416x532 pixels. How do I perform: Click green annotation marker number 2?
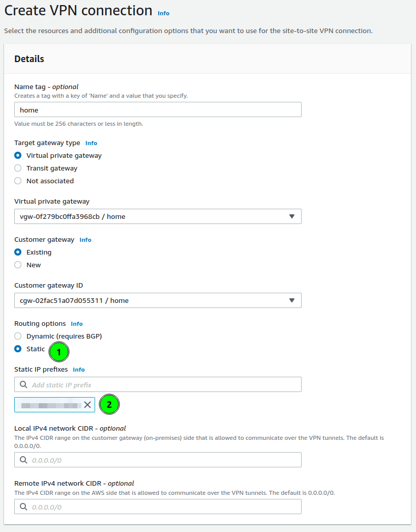[109, 405]
